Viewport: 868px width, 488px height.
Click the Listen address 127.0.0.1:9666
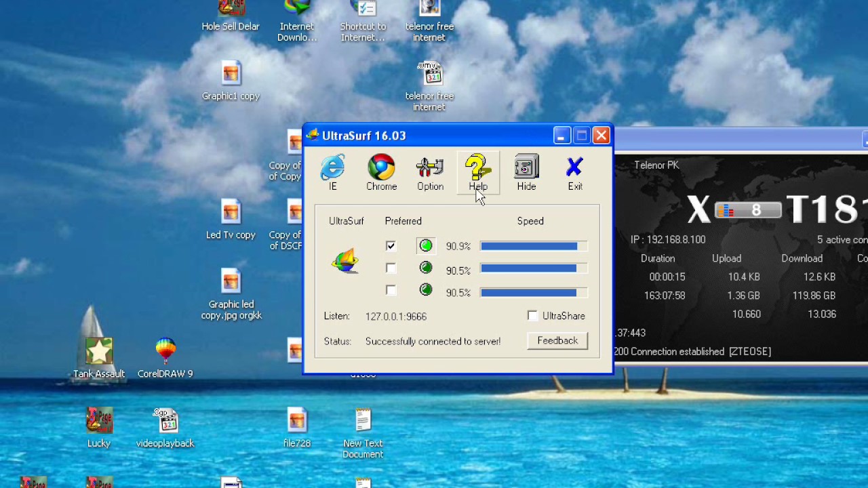[396, 316]
